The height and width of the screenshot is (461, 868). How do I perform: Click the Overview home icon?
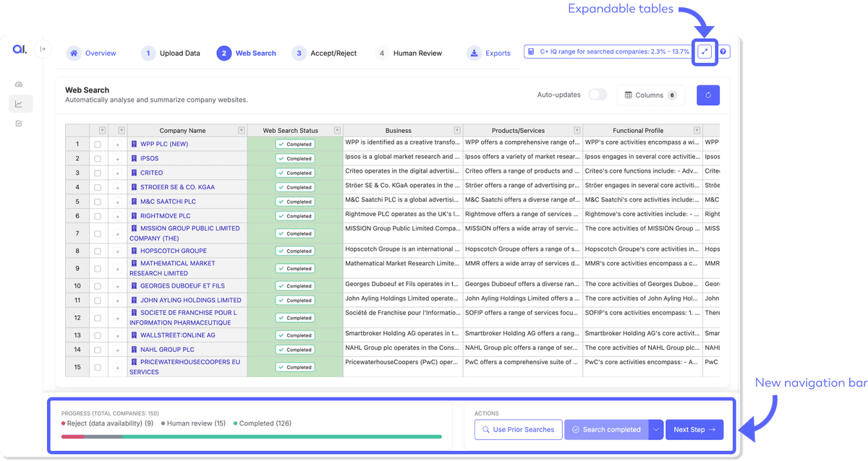[74, 53]
